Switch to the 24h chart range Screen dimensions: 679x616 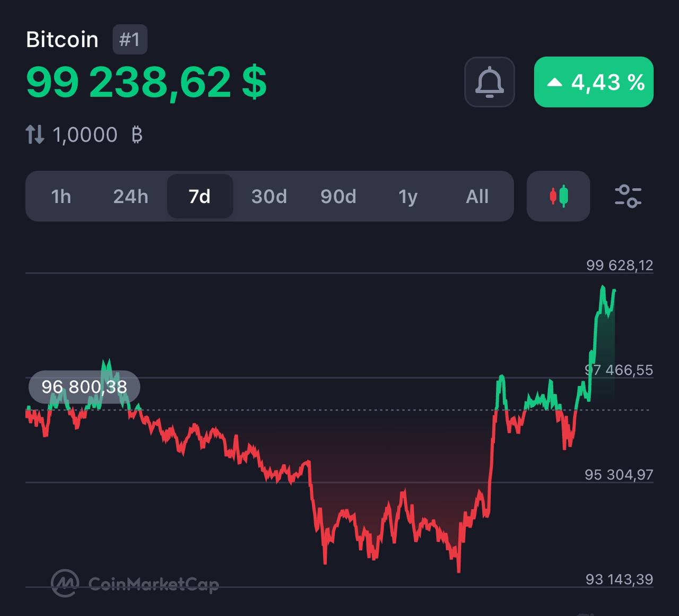130,196
